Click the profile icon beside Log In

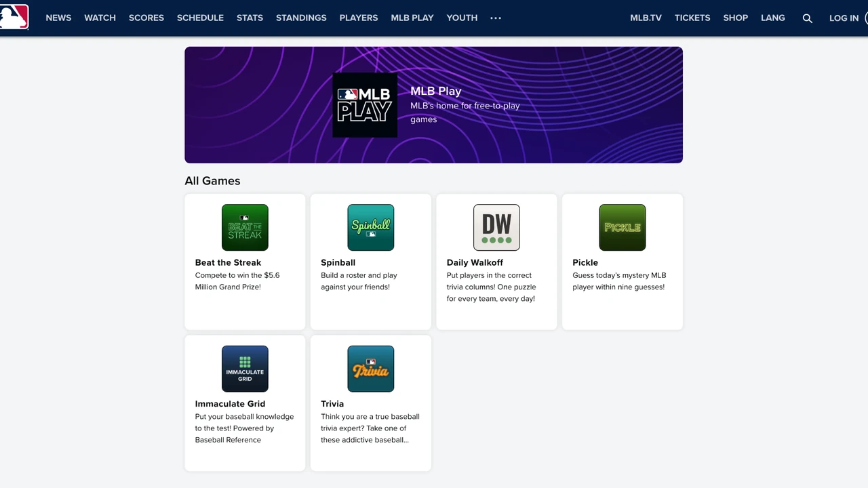[865, 18]
